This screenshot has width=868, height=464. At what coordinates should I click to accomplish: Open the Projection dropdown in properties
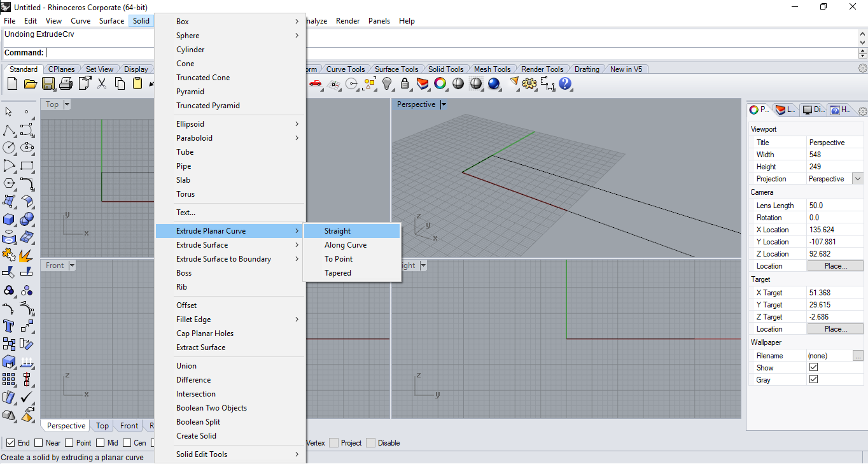coord(857,179)
